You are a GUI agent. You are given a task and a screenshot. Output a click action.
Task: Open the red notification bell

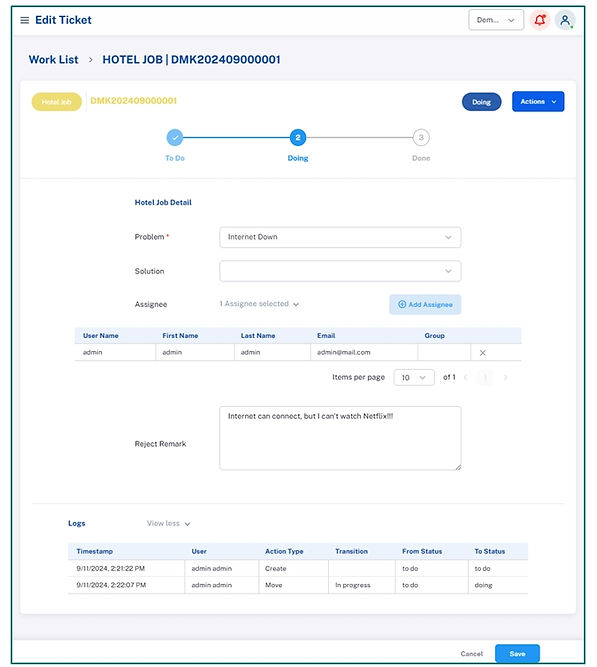[540, 20]
